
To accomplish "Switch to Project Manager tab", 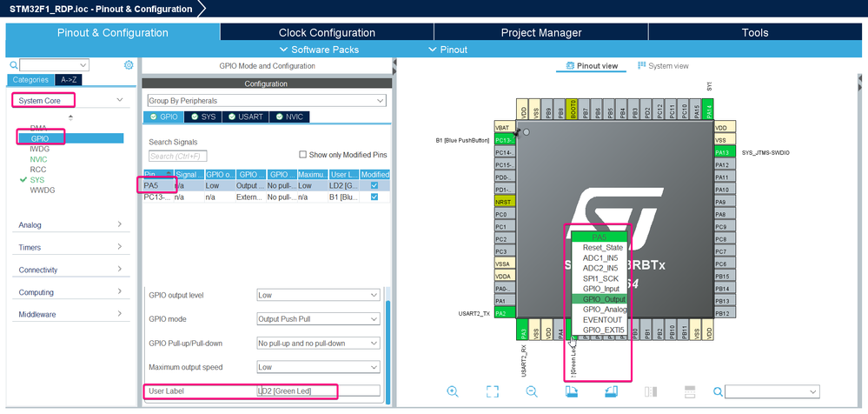I will point(540,33).
